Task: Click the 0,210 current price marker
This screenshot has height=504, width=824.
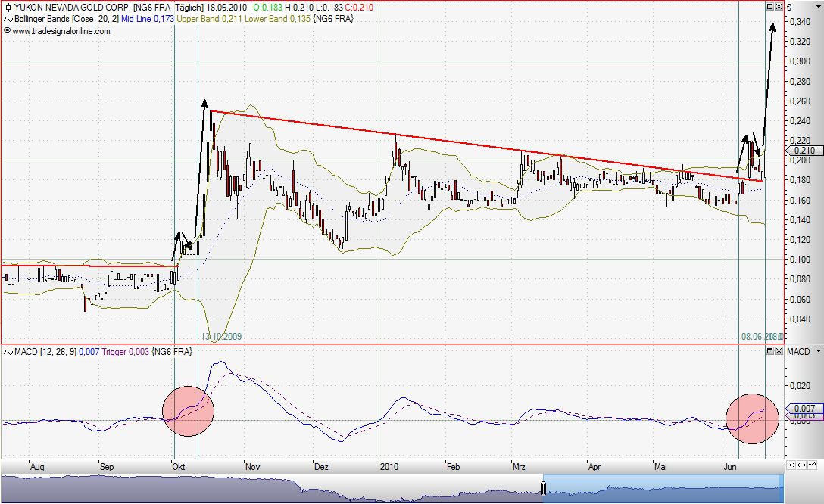Action: (x=805, y=151)
